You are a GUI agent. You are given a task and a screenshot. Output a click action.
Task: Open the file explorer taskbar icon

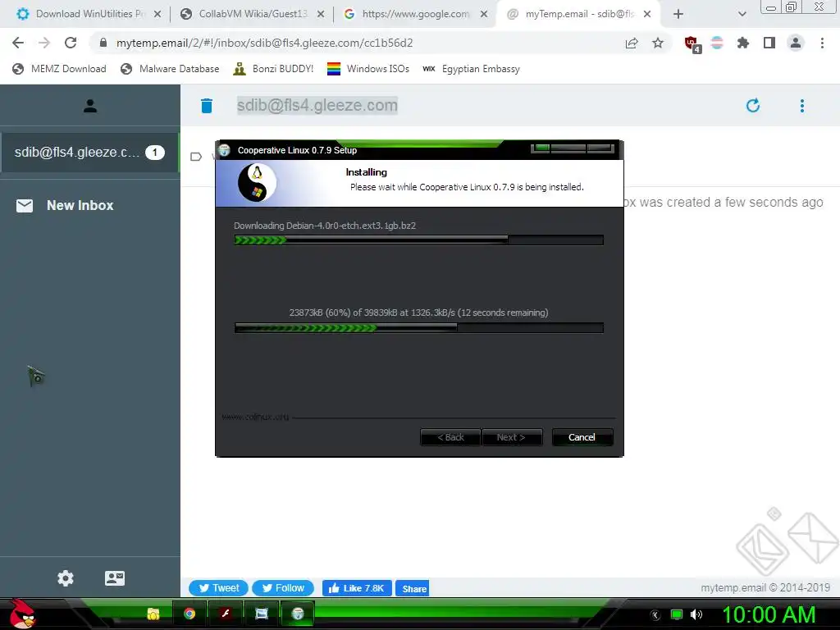pos(153,614)
